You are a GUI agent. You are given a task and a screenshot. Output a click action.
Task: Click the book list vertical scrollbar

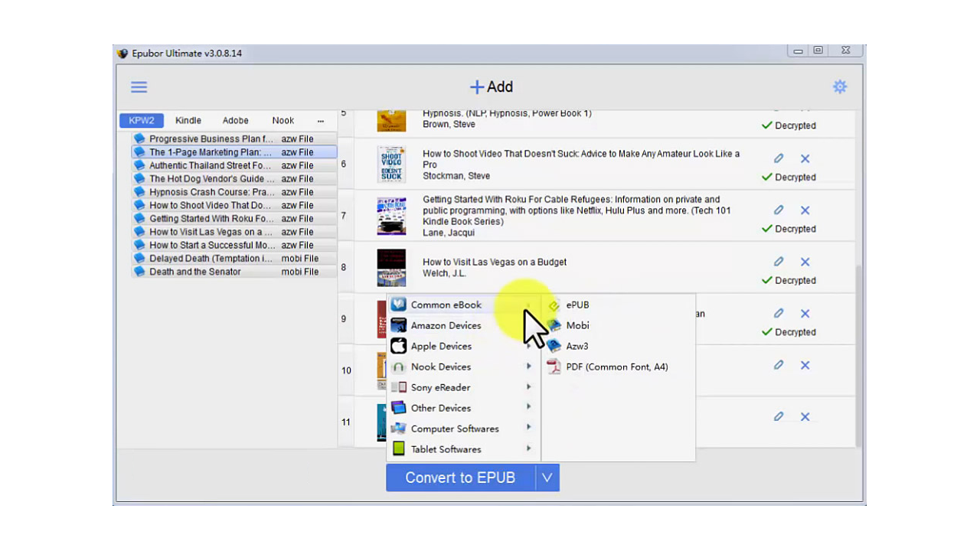pos(860,356)
